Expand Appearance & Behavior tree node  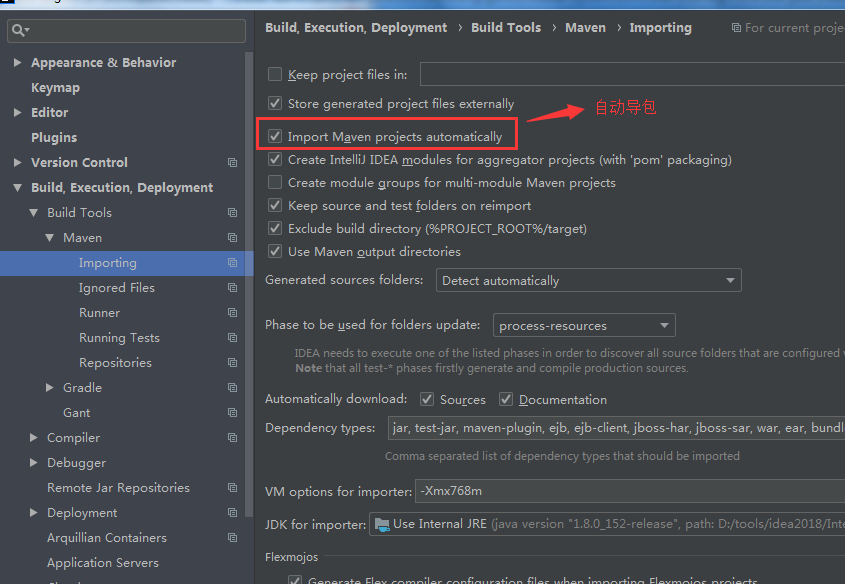(18, 62)
